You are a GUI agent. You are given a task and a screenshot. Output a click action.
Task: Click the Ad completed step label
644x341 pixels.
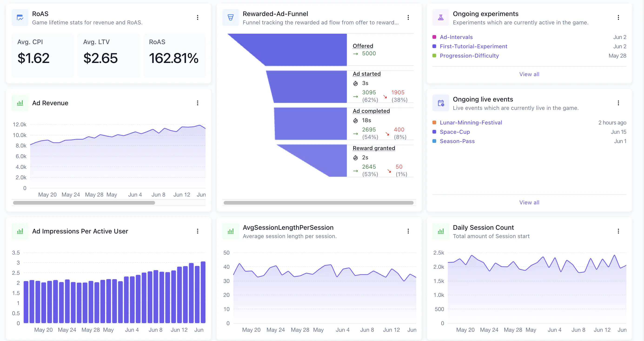[371, 111]
